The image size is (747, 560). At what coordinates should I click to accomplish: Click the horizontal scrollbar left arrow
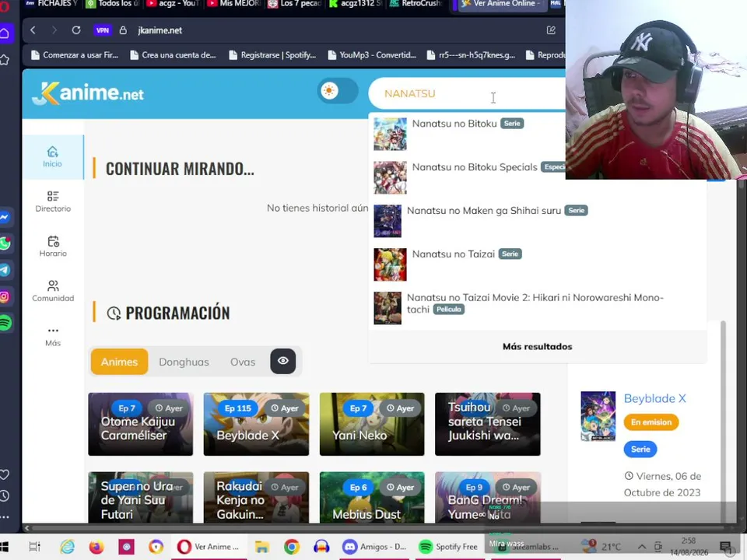(26, 527)
